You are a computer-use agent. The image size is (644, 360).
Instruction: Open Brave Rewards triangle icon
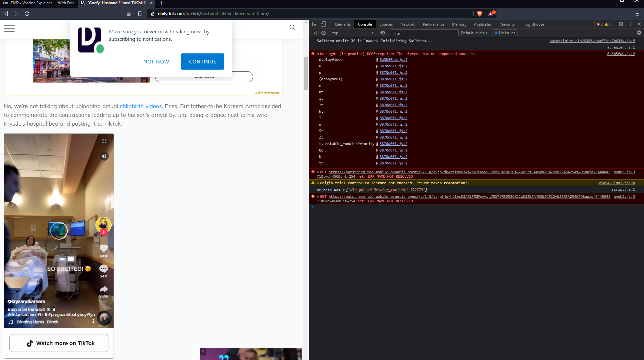point(491,14)
